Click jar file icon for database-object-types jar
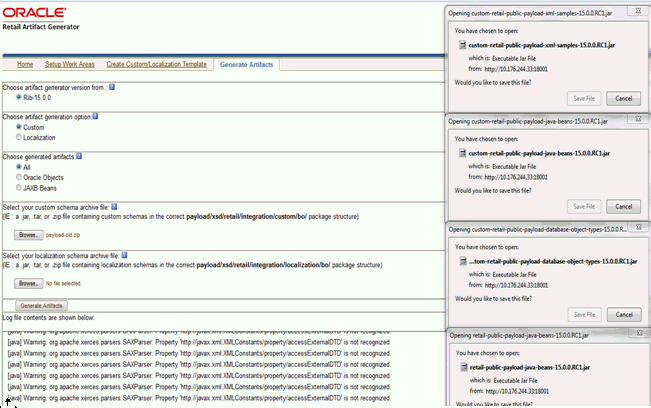The height and width of the screenshot is (408, 651). [x=463, y=261]
